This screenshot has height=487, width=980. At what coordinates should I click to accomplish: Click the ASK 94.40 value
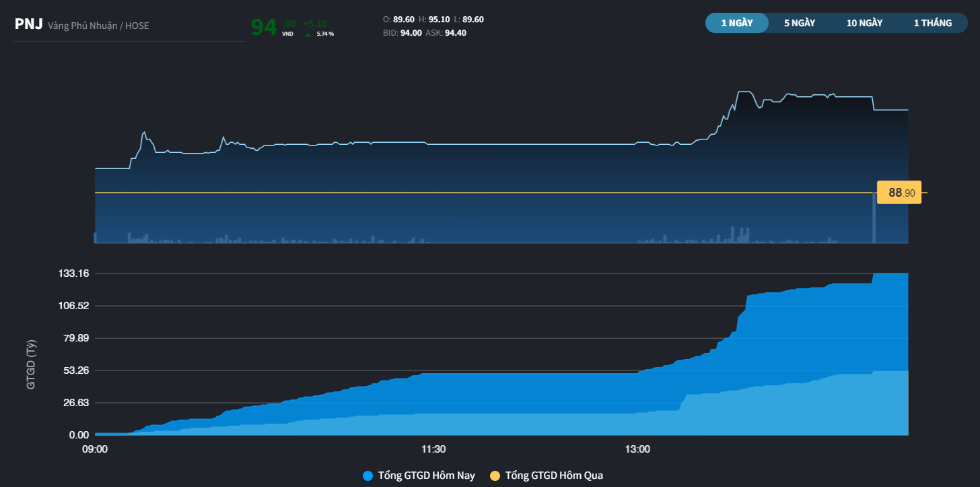[x=455, y=32]
